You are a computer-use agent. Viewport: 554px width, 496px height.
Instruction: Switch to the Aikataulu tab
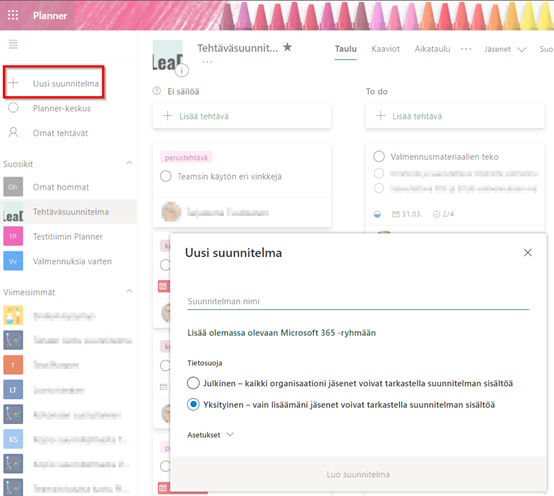432,49
